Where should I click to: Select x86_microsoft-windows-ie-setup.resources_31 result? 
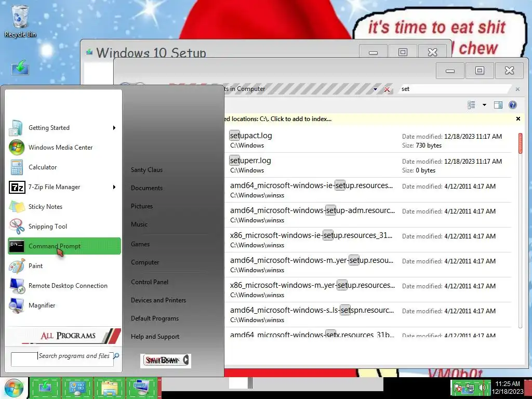pyautogui.click(x=368, y=240)
